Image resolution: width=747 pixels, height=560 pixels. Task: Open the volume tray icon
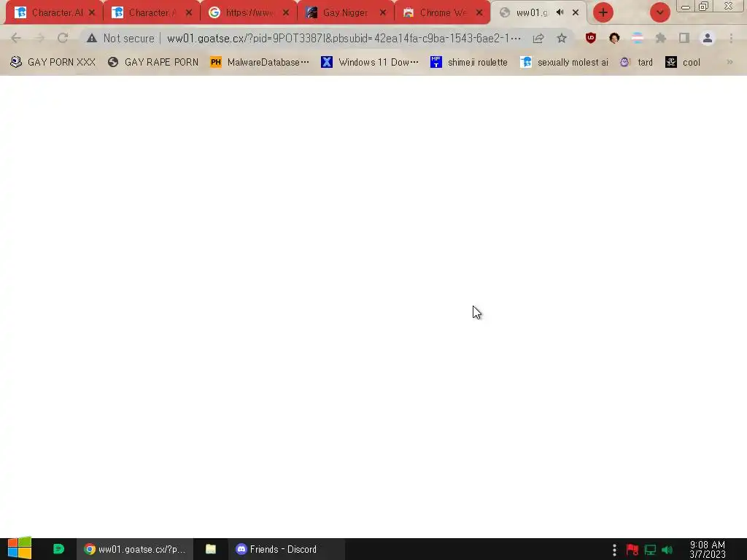pyautogui.click(x=667, y=550)
